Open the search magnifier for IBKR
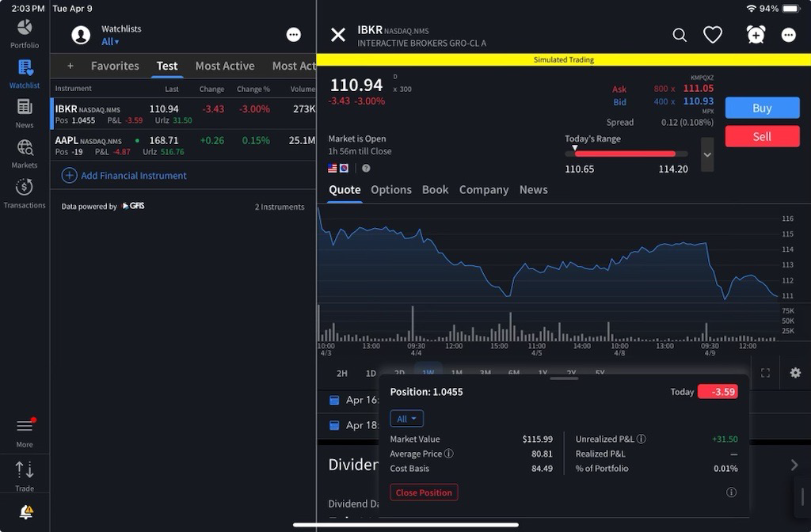Viewport: 811px width, 532px height. (680, 35)
